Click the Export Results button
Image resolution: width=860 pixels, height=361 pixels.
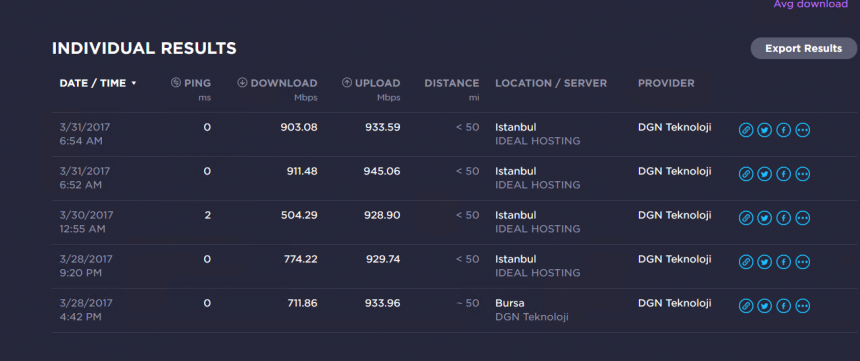click(x=804, y=48)
